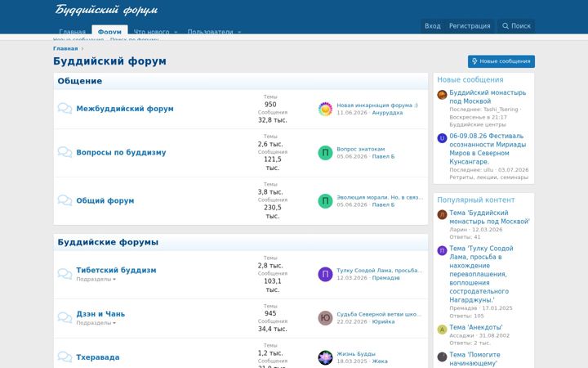The image size is (588, 368).
Task: Open the Пользователи dropdown arrow
Action: point(239,32)
